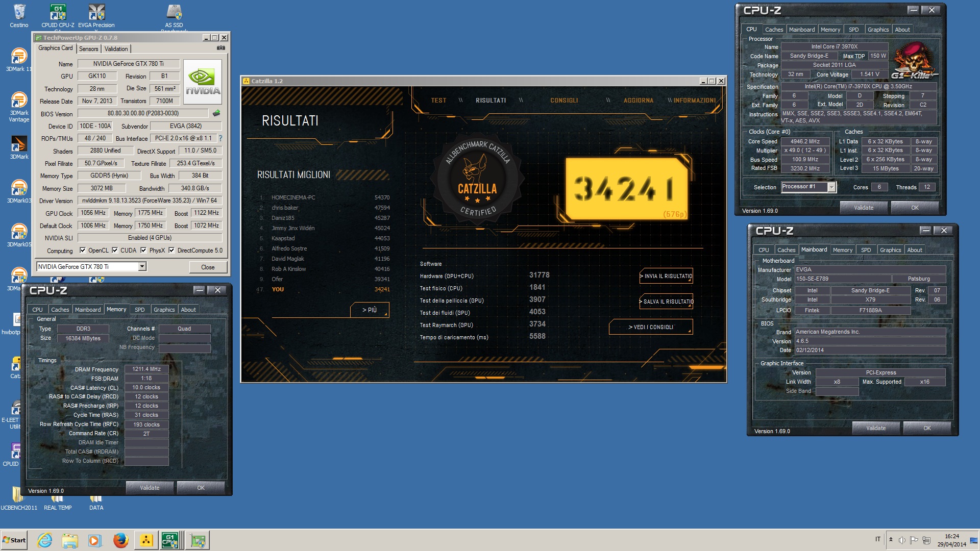
Task: Select the chris baker result row
Action: click(x=324, y=208)
